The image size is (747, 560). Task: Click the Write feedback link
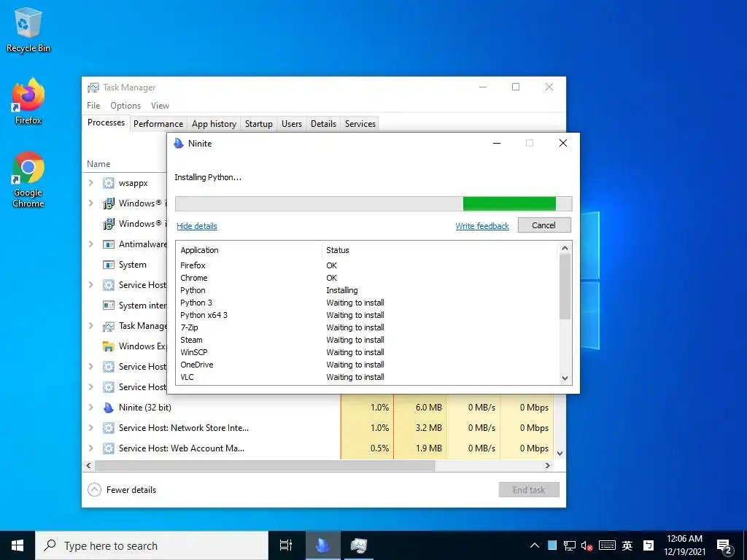click(x=482, y=226)
